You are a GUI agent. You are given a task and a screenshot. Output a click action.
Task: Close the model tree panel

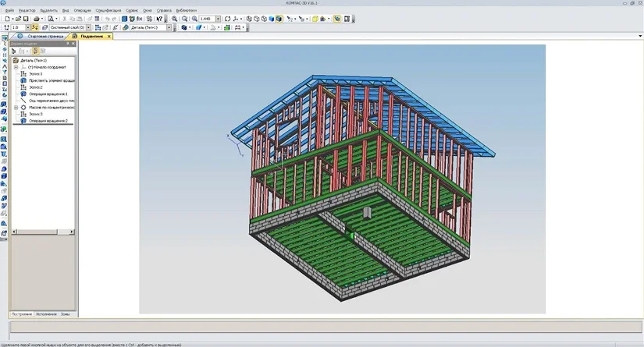coord(73,44)
